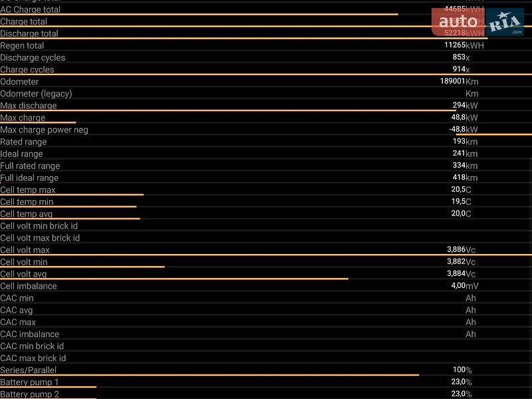Select the Full ideal range value 418km
This screenshot has width=532, height=399.
coord(465,178)
